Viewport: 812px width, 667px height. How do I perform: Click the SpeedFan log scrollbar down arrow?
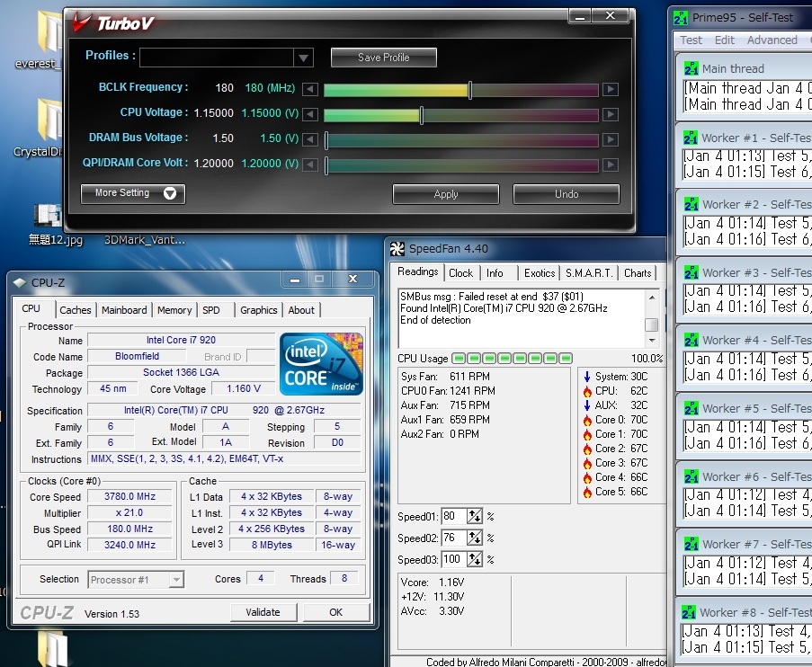[652, 341]
